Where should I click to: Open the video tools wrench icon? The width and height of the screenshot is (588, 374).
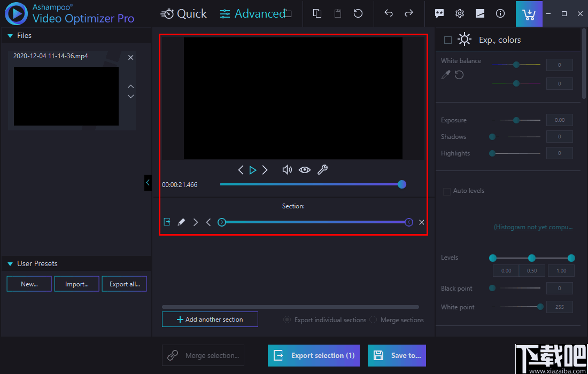pyautogui.click(x=322, y=169)
